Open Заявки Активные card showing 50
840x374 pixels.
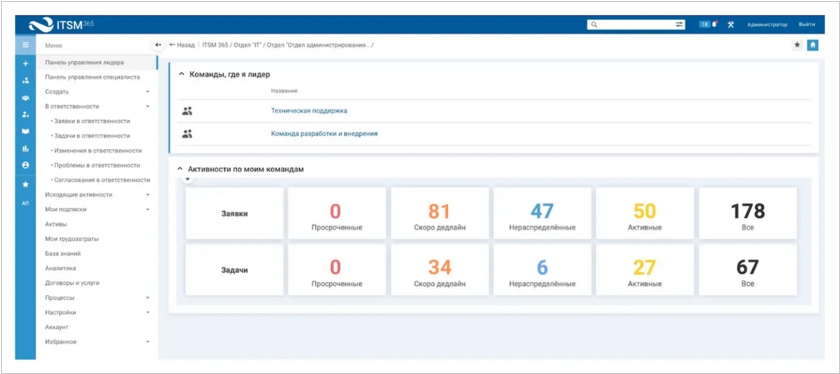pos(645,213)
